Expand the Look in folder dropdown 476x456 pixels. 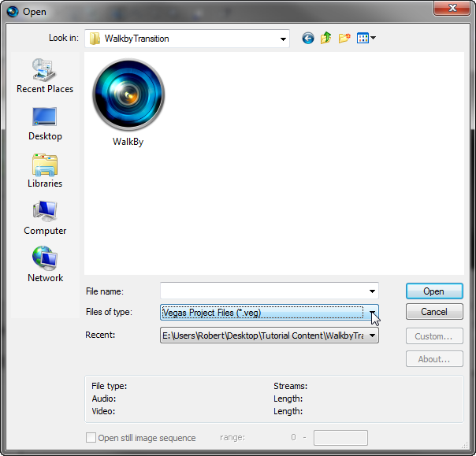point(283,39)
